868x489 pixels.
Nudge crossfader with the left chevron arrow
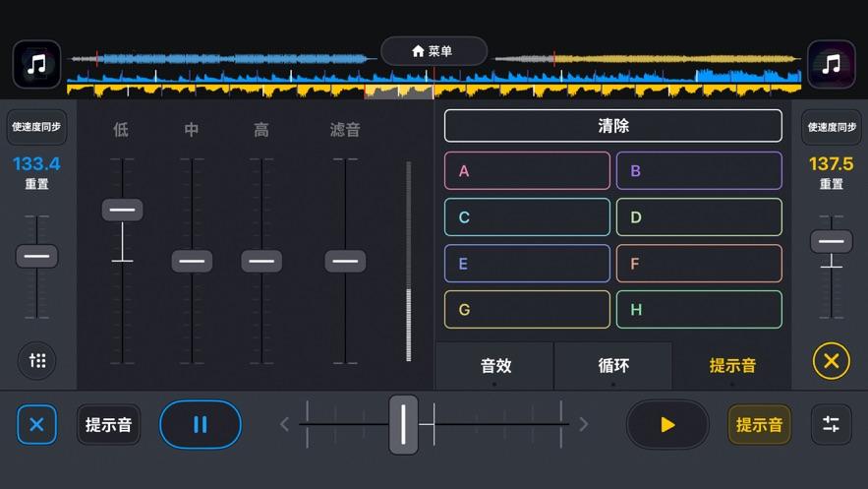pyautogui.click(x=285, y=425)
